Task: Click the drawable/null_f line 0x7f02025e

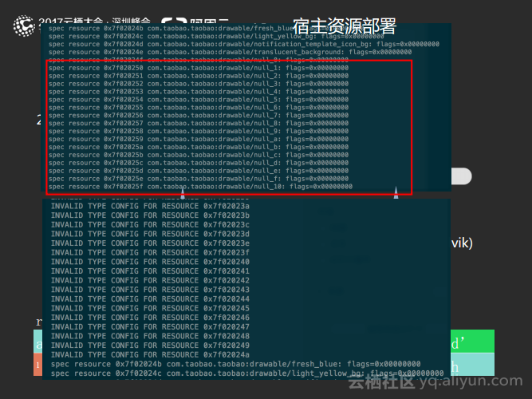Action: pos(199,179)
